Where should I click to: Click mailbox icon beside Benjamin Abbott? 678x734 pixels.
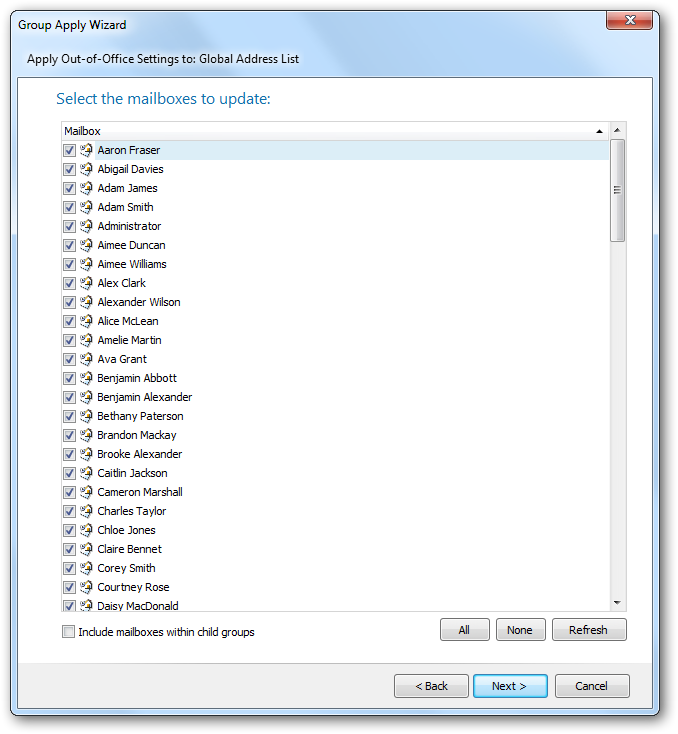[86, 378]
